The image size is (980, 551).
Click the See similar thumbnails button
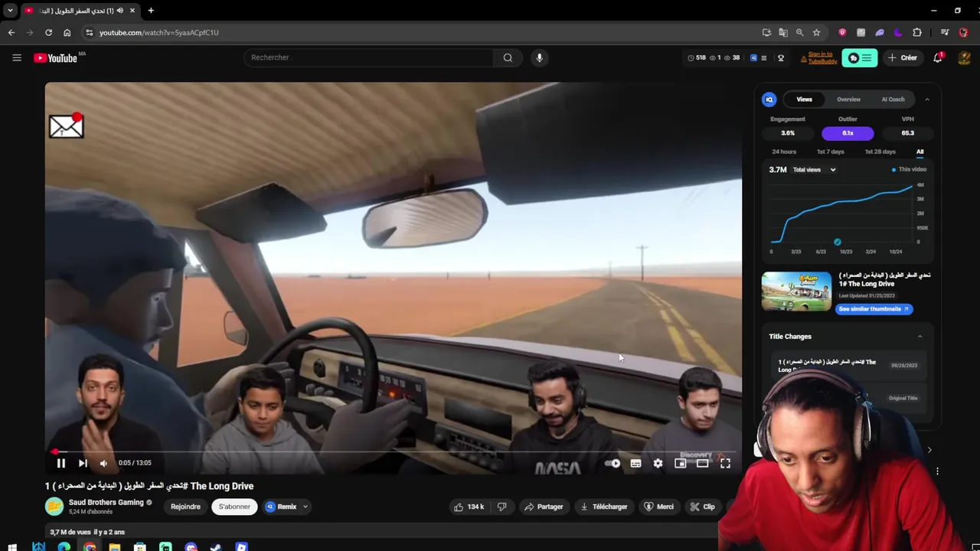874,309
